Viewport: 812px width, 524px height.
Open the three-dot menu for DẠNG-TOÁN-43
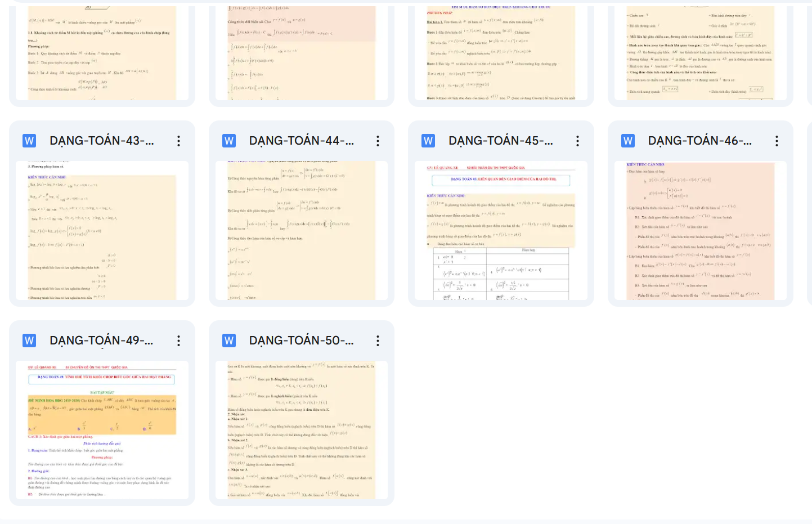178,141
